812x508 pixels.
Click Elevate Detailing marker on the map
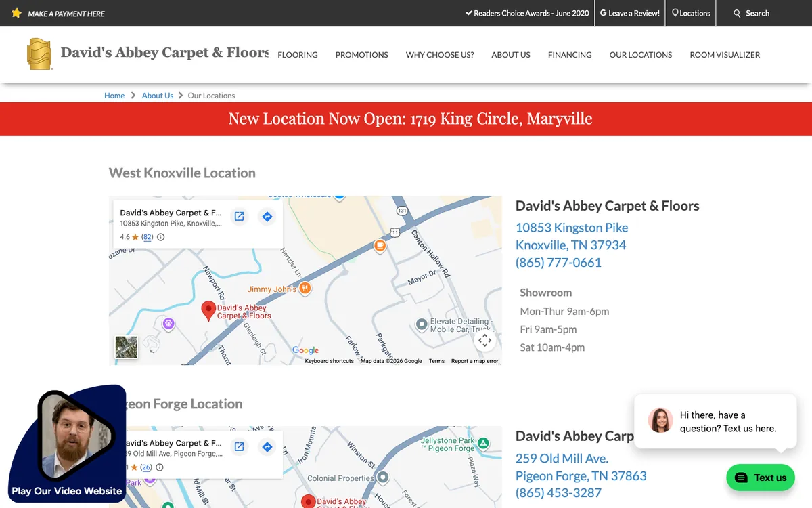point(422,326)
